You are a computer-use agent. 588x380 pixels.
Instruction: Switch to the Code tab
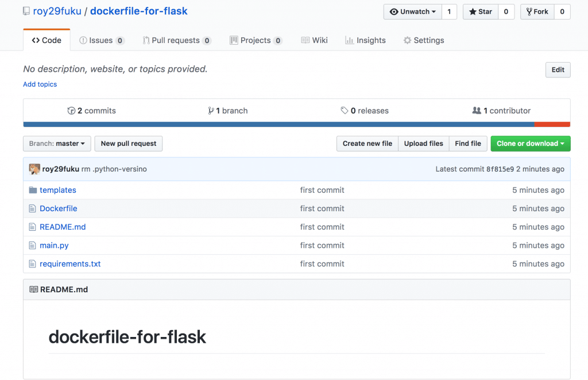47,40
